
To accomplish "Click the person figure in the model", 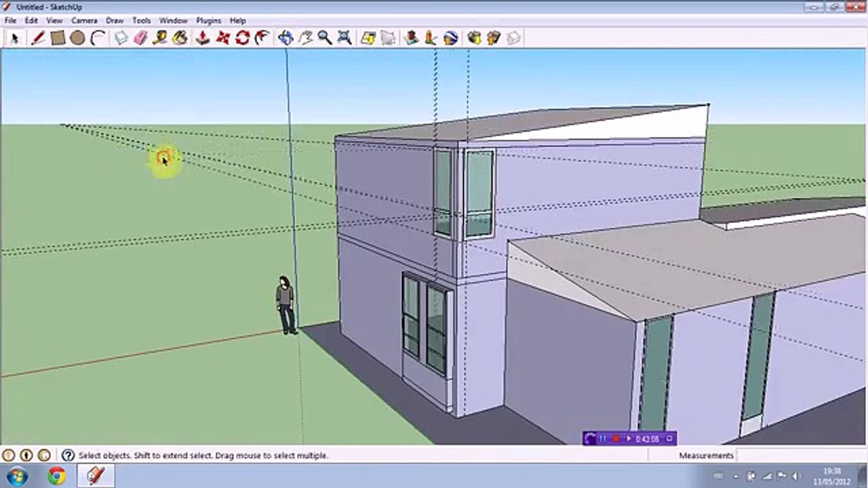I will (x=285, y=304).
